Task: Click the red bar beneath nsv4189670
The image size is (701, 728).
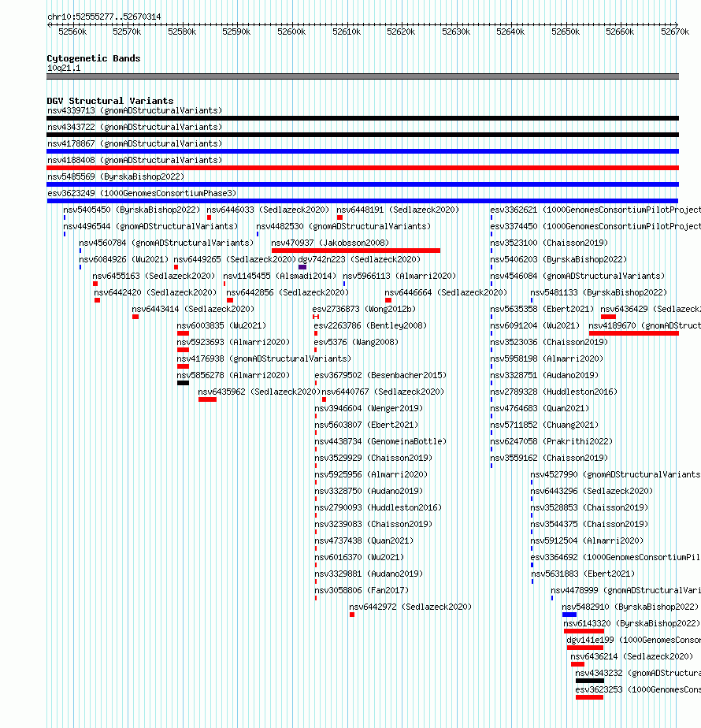Action: click(x=634, y=333)
